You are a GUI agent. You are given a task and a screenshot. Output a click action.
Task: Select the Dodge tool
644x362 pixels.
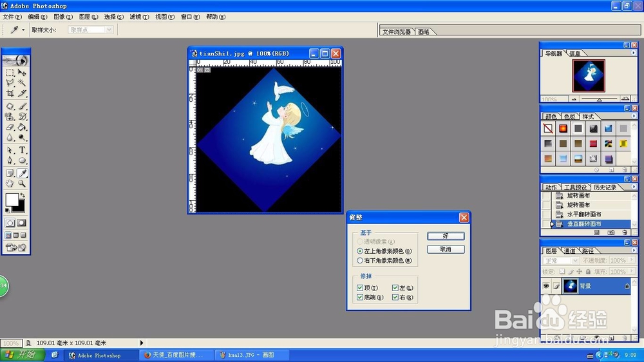[22, 138]
